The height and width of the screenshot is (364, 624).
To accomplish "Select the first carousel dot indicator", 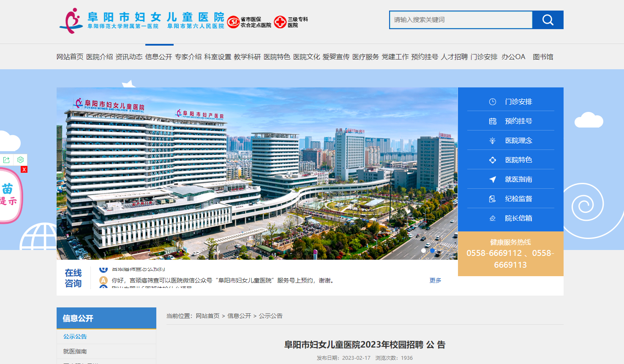I will coord(424,250).
